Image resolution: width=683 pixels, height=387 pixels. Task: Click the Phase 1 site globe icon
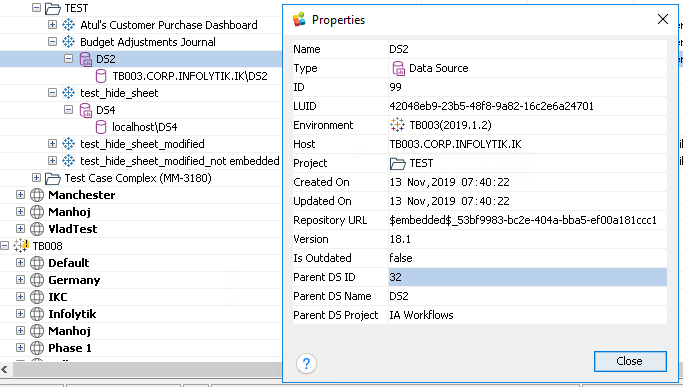(37, 348)
